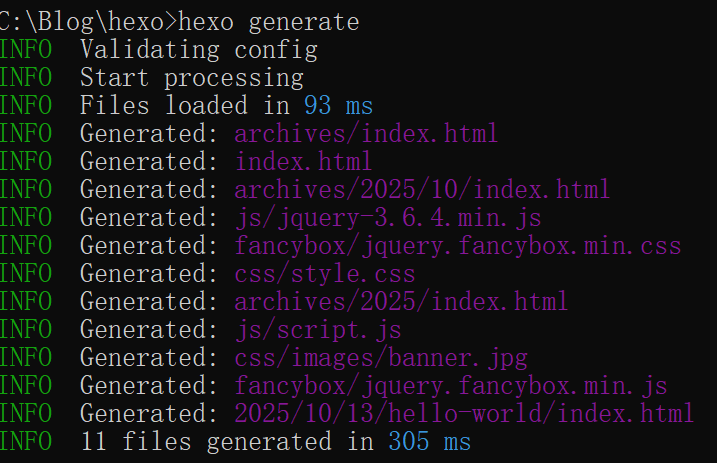This screenshot has height=463, width=717.
Task: Click the 'archives/index.html' file path
Action: [x=366, y=133]
